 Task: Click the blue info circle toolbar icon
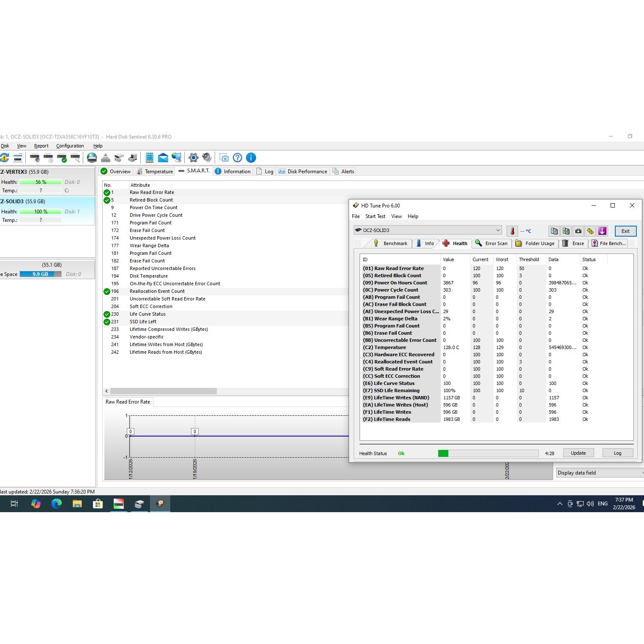tap(251, 158)
